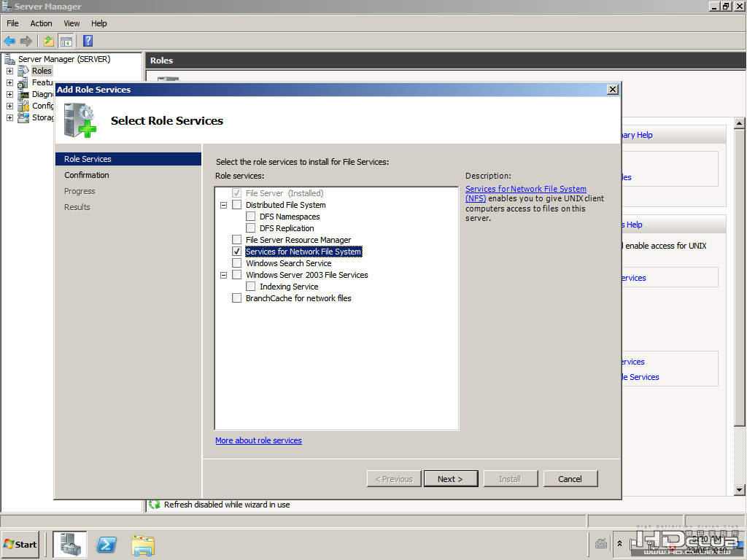Select the File Server Resource Manager label
The image size is (747, 560).
coord(298,240)
